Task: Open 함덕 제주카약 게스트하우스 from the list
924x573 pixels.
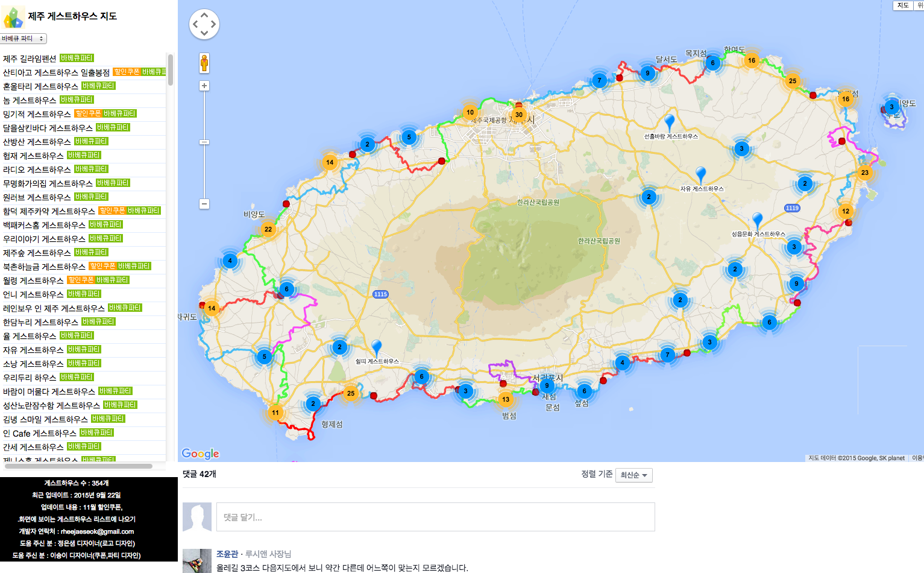Action: point(49,211)
